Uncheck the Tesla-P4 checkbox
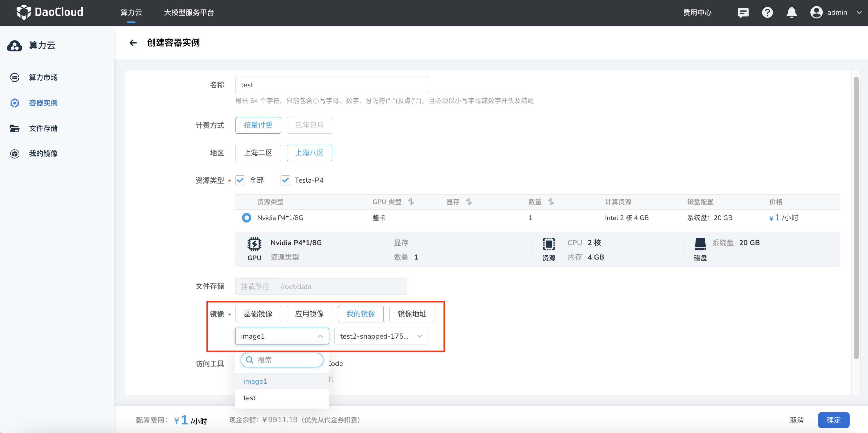This screenshot has width=868, height=433. click(x=285, y=180)
